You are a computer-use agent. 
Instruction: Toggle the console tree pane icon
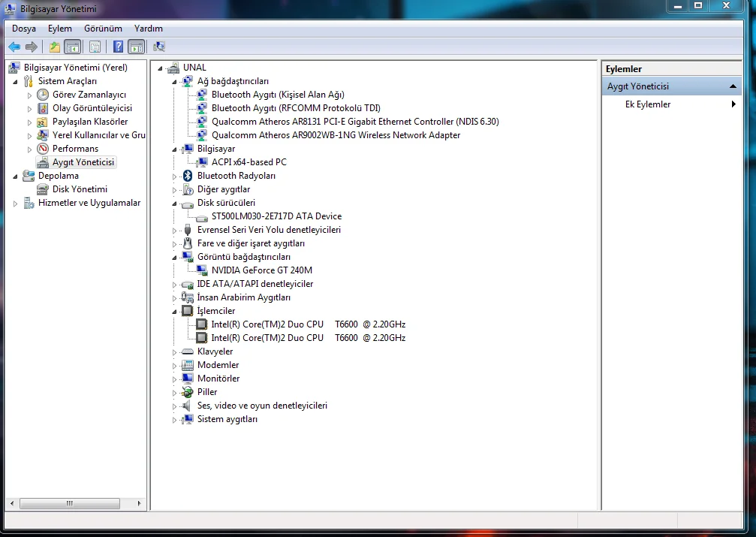pos(72,46)
